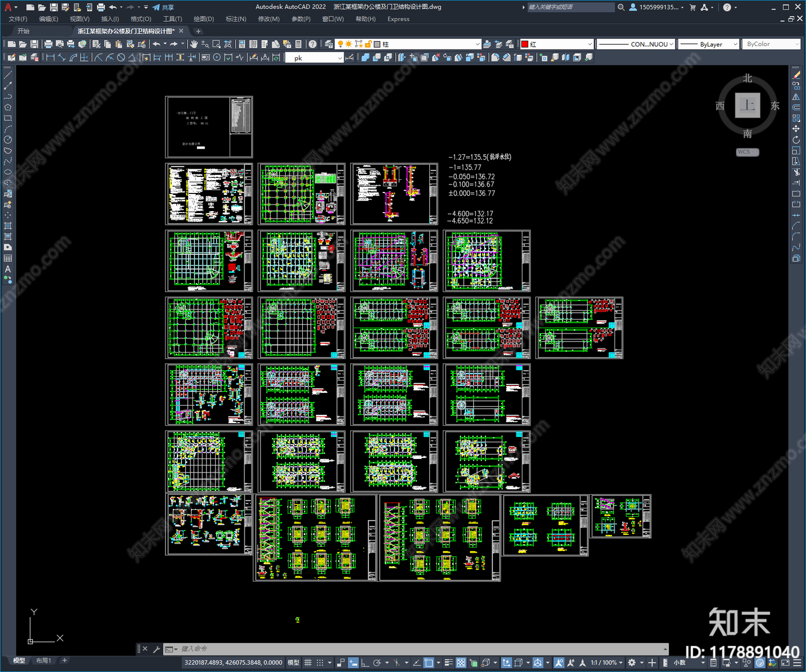Toggle grid display in status bar
This screenshot has height=672, width=806.
pyautogui.click(x=308, y=662)
